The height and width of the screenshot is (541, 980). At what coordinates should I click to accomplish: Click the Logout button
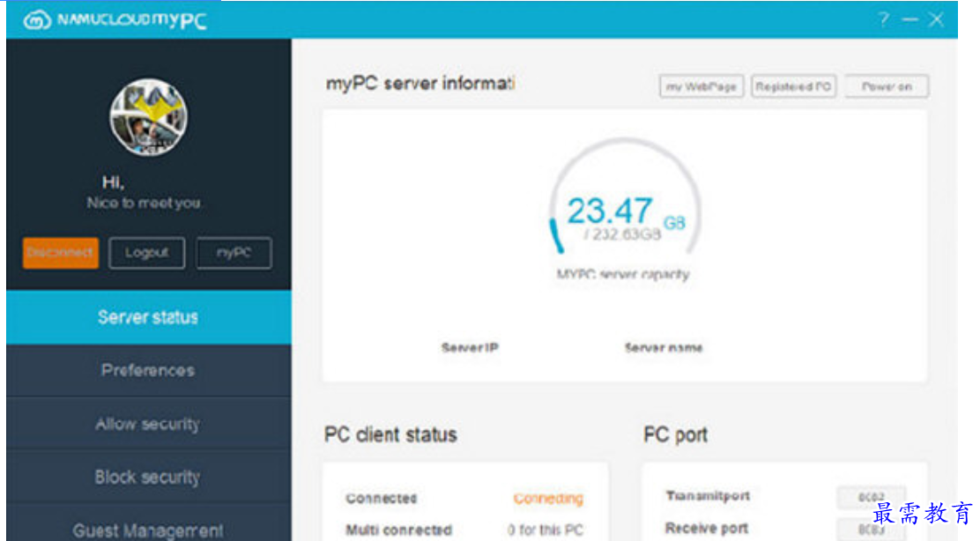pos(147,253)
